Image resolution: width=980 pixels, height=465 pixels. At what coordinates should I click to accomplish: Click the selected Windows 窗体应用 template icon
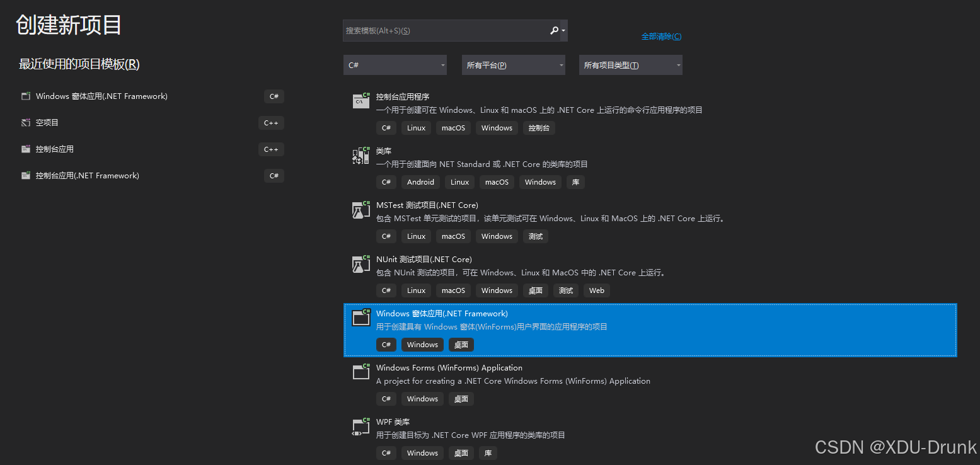(361, 318)
